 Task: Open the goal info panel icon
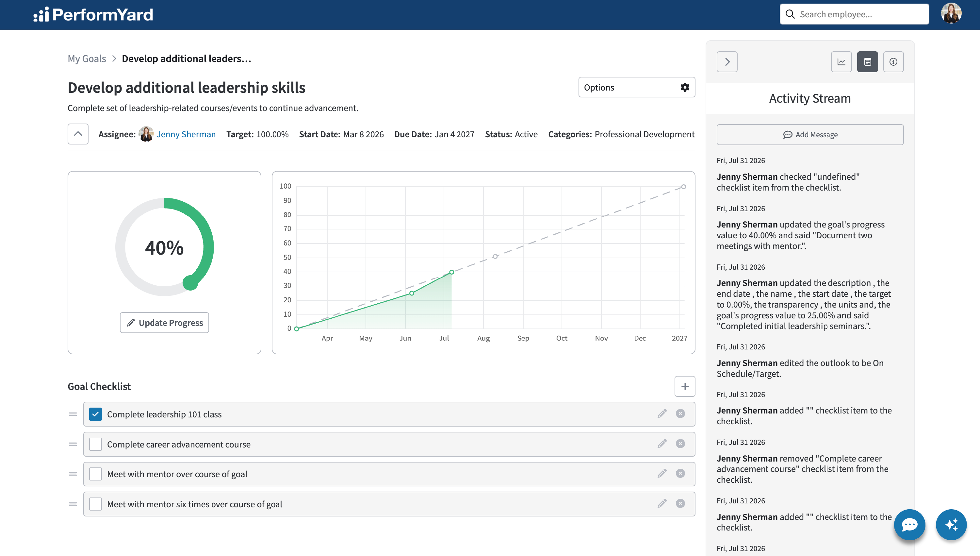[893, 62]
